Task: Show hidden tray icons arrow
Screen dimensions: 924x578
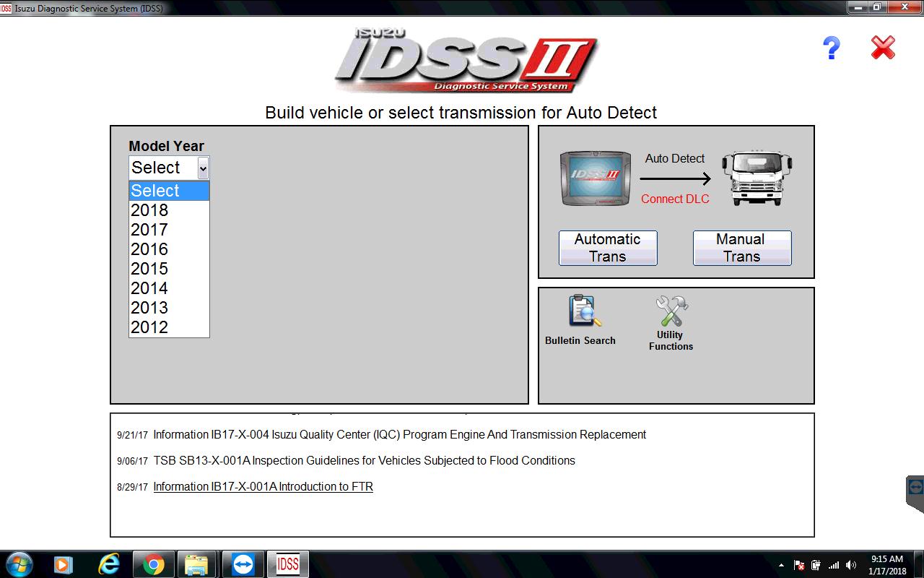Action: click(781, 565)
